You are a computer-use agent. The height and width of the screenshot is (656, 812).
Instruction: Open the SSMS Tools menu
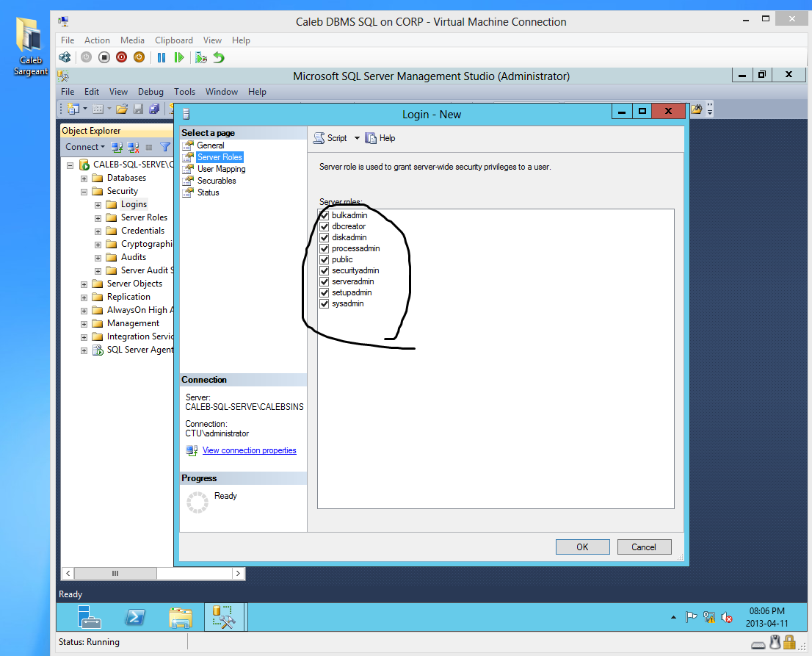click(184, 92)
